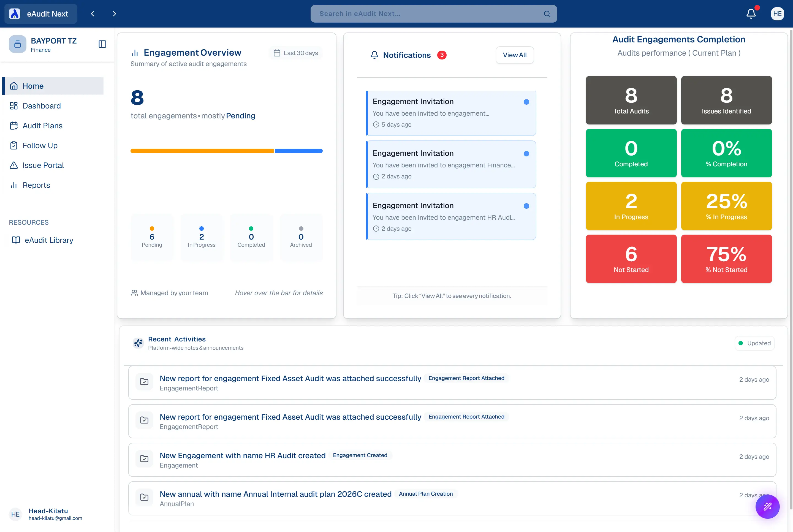This screenshot has height=532, width=793.
Task: Collapse the sidebar with panel toggle icon
Action: (x=102, y=44)
